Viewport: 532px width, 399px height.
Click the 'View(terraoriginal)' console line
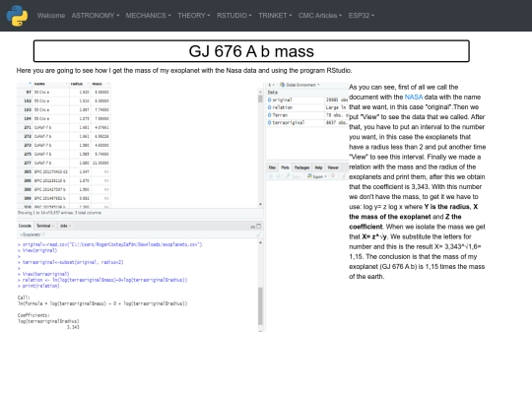(x=43, y=274)
